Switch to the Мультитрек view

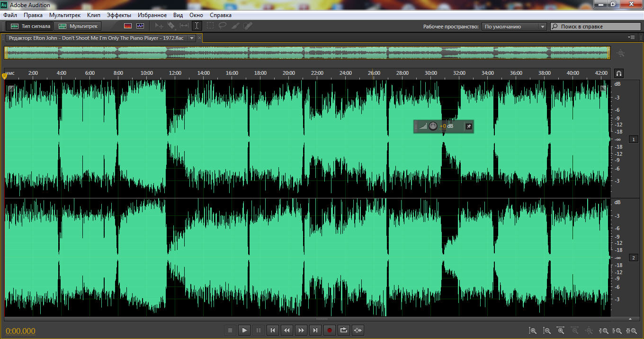79,26
